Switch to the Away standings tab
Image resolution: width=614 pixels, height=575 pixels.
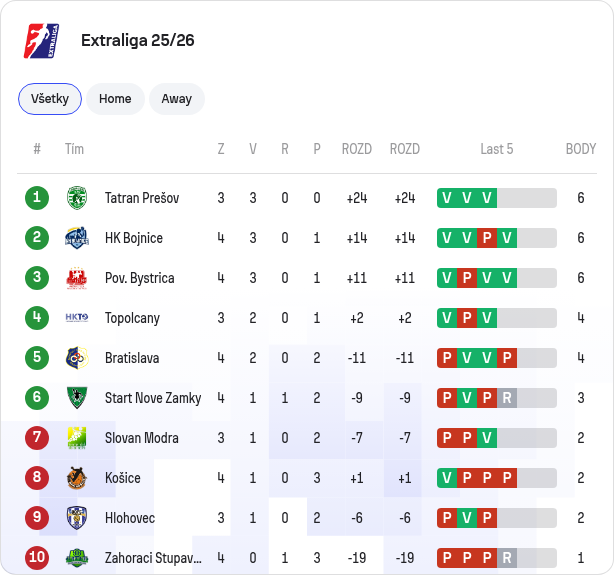(x=177, y=99)
